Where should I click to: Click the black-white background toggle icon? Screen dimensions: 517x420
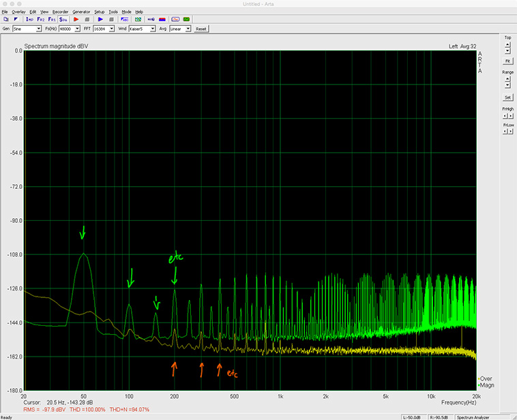[16, 20]
